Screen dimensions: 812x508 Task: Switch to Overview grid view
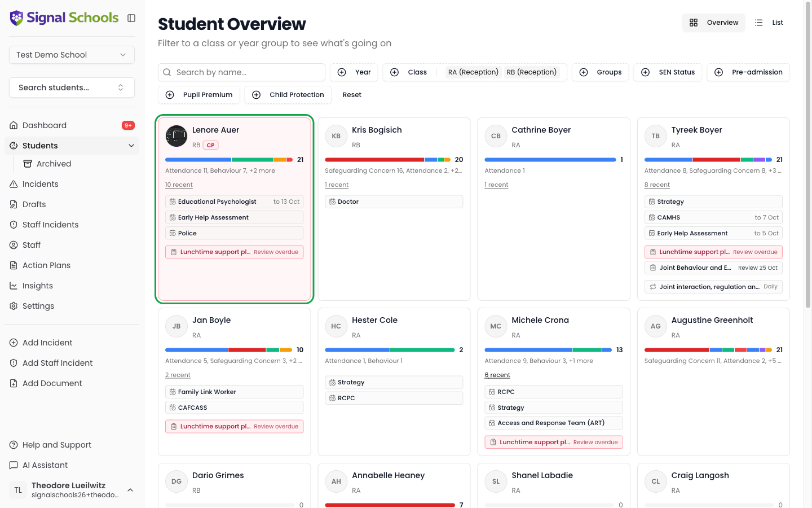tap(713, 23)
